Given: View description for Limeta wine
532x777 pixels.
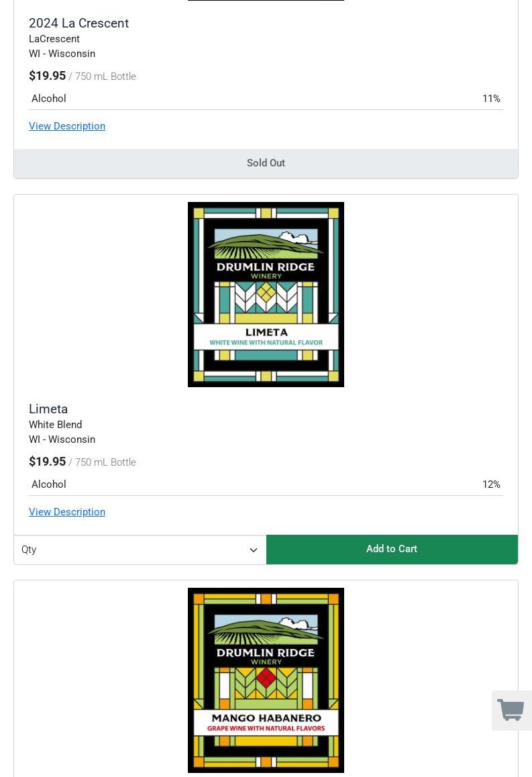Looking at the screenshot, I should (x=67, y=512).
